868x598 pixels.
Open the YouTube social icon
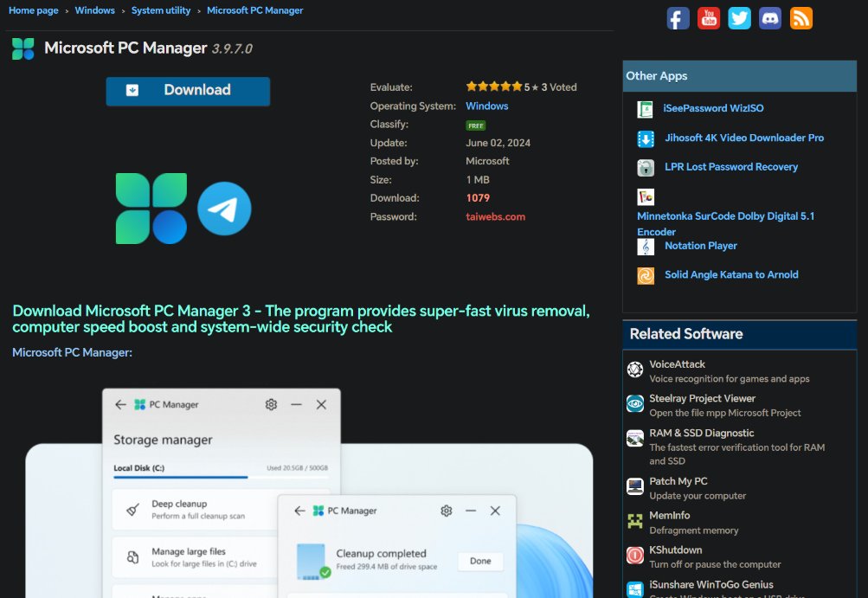tap(709, 18)
